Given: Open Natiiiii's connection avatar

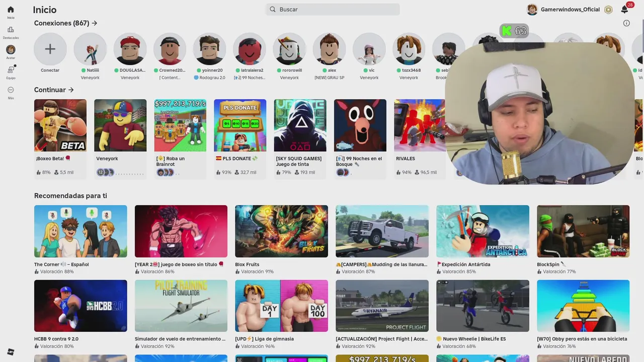Looking at the screenshot, I should tap(90, 49).
